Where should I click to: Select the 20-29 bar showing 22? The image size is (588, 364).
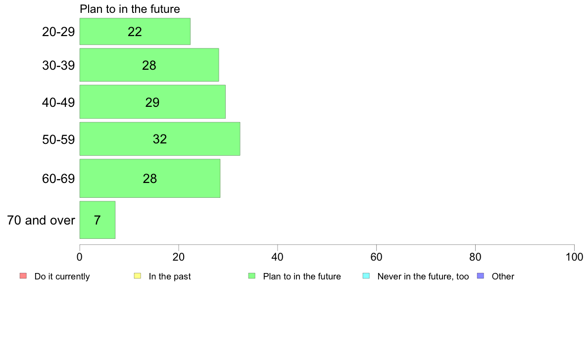135,32
